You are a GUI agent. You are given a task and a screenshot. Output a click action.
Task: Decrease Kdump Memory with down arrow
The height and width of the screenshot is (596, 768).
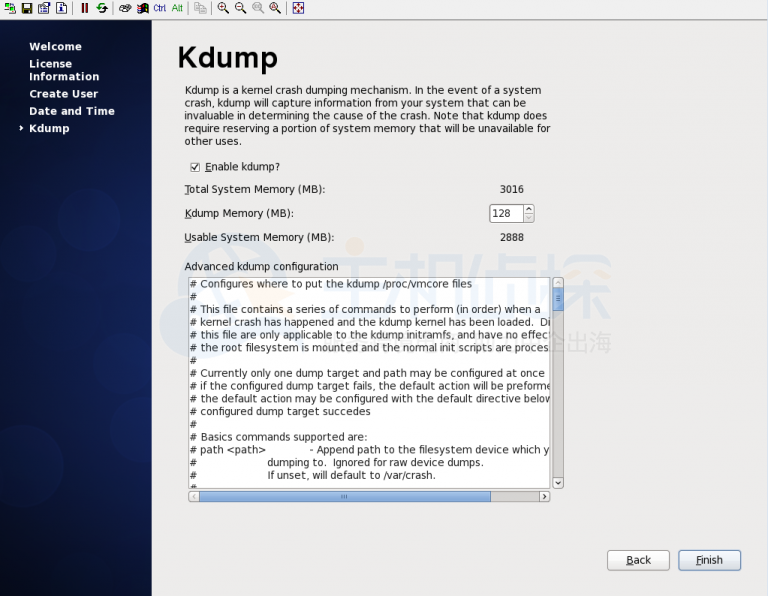click(528, 217)
